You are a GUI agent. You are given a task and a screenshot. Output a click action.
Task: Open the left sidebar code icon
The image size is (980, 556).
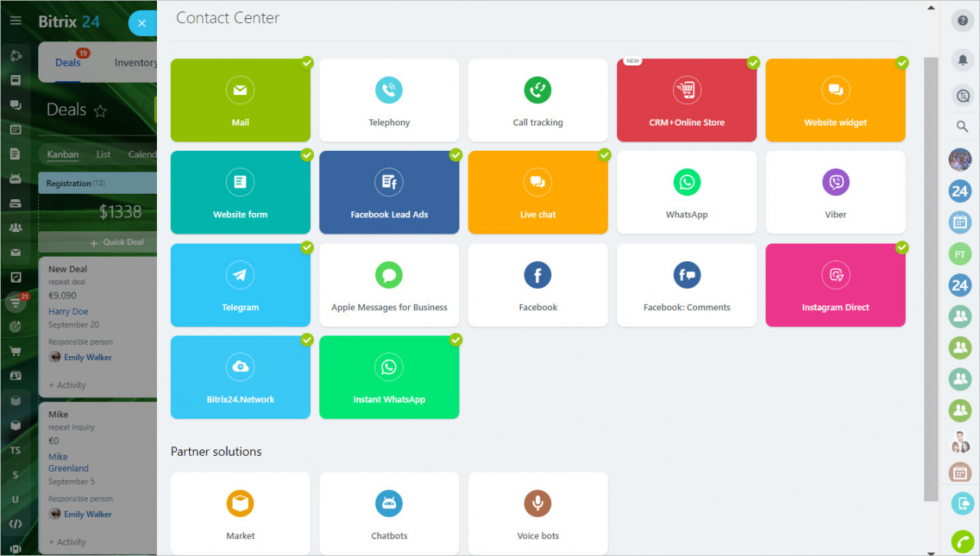click(x=15, y=524)
